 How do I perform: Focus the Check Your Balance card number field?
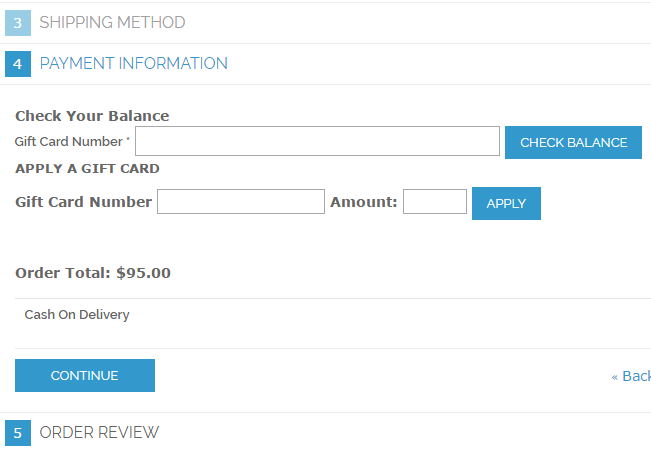coord(317,142)
